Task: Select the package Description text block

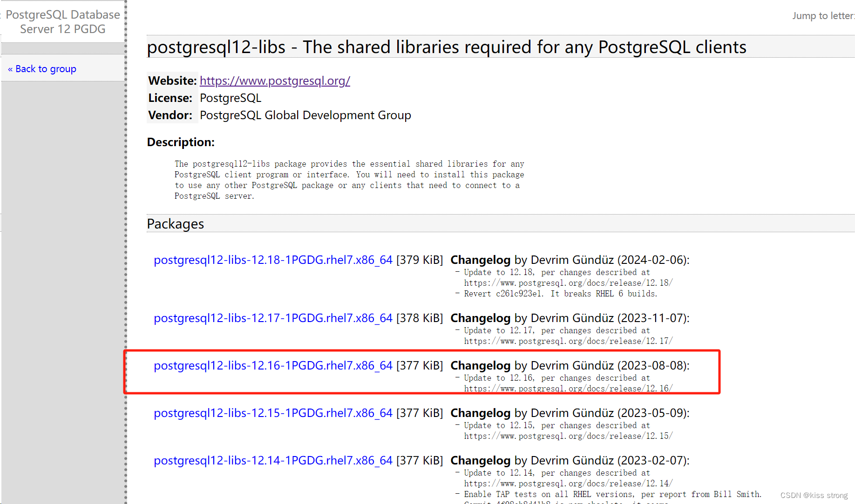Action: tap(349, 180)
